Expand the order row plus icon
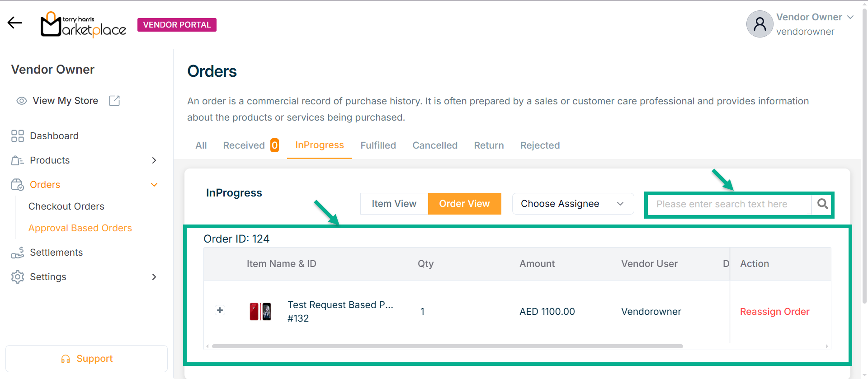 (x=220, y=310)
